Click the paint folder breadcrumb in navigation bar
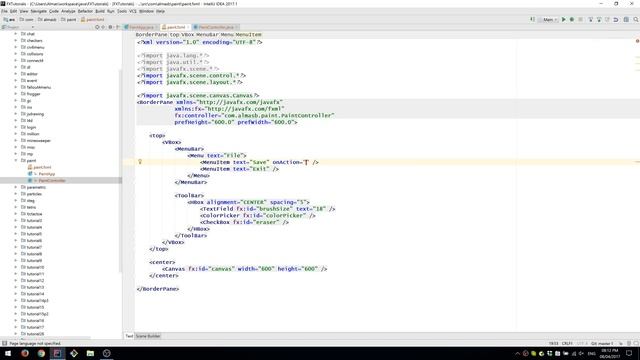 69,20
